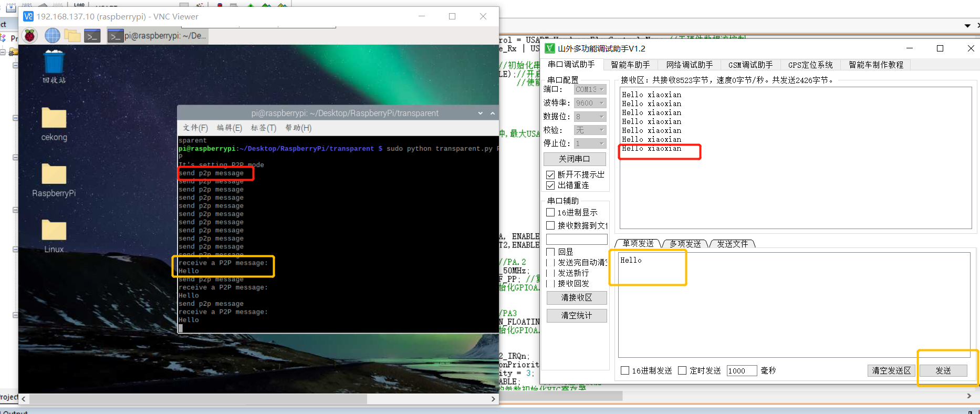Click the Pi terminal title bar path text

point(345,113)
